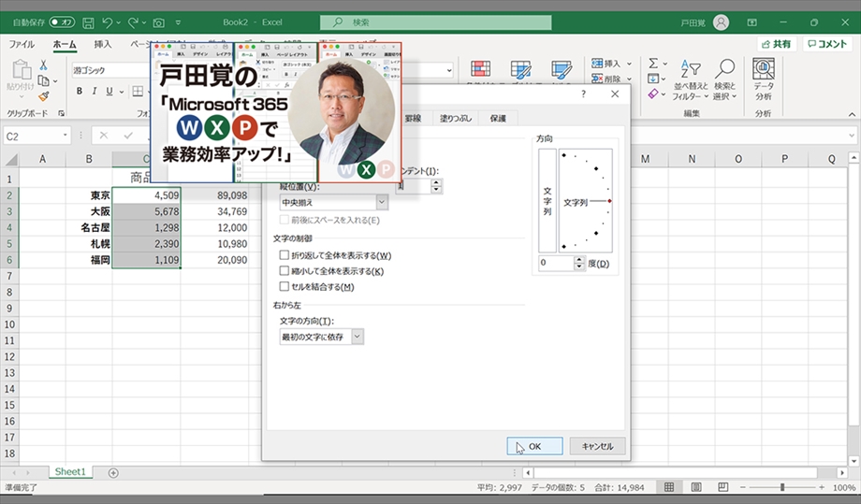Click the Fill down icon

pos(653,79)
